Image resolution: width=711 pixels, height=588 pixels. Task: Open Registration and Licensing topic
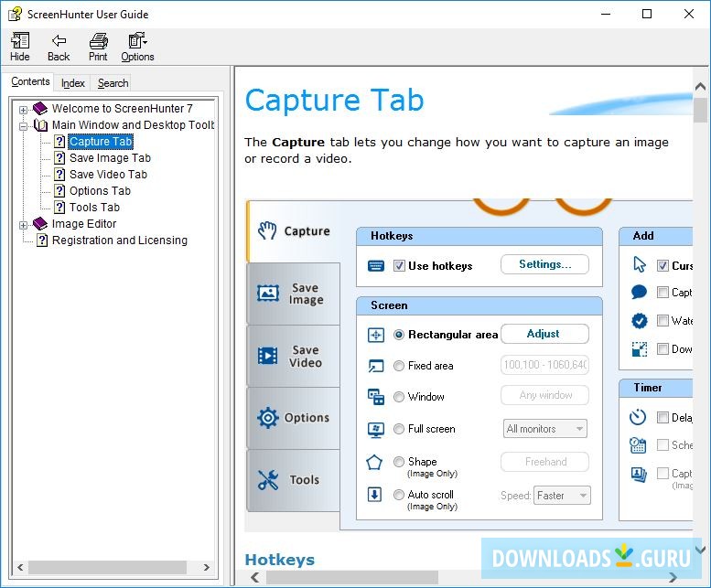119,241
